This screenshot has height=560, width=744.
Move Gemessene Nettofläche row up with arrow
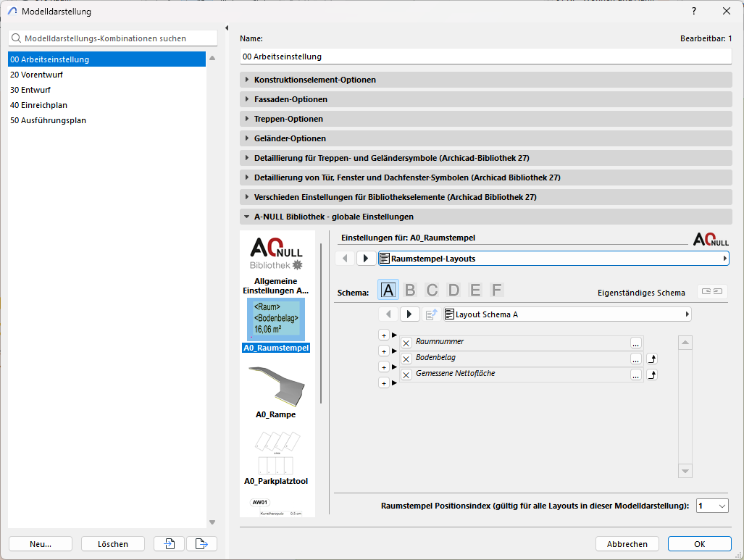652,375
